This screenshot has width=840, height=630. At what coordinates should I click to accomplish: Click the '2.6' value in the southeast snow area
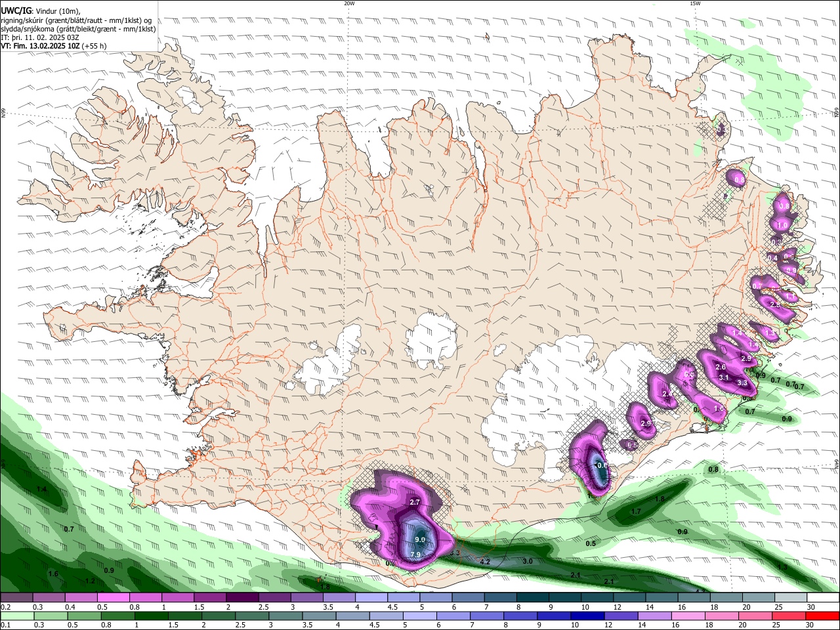[721, 367]
